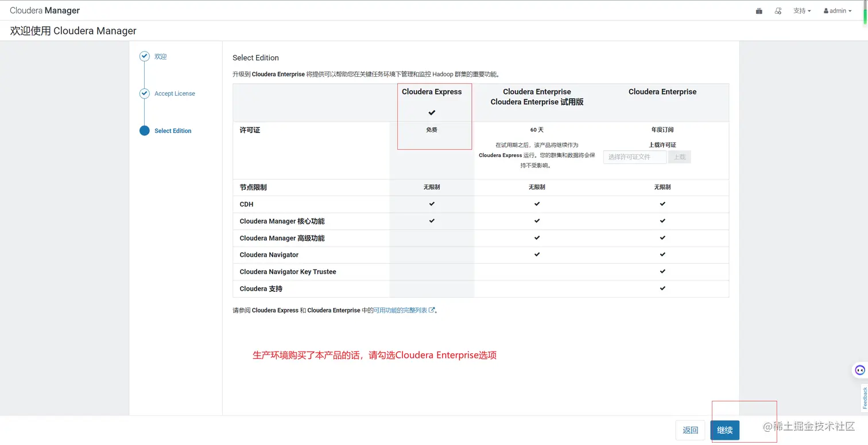Click the 节点限制 row label
Image resolution: width=868 pixels, height=445 pixels.
pyautogui.click(x=253, y=188)
